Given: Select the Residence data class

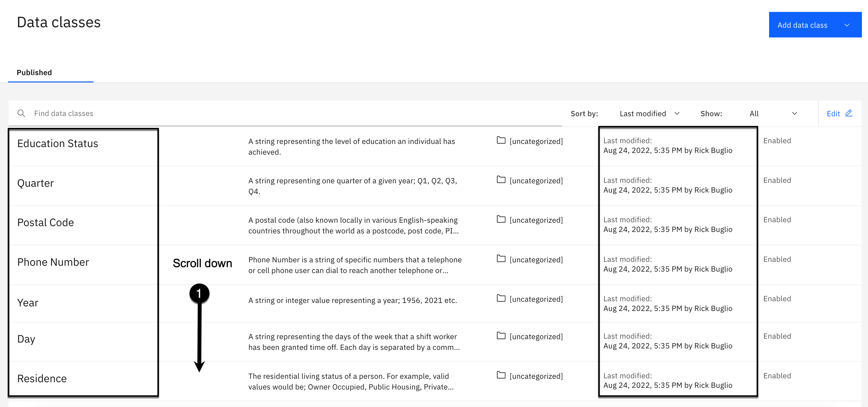Looking at the screenshot, I should (42, 379).
